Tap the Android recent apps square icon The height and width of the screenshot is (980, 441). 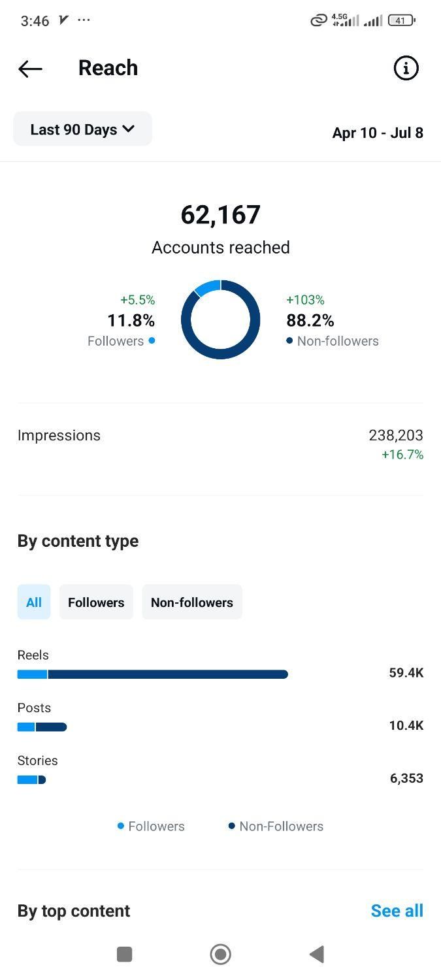click(124, 955)
